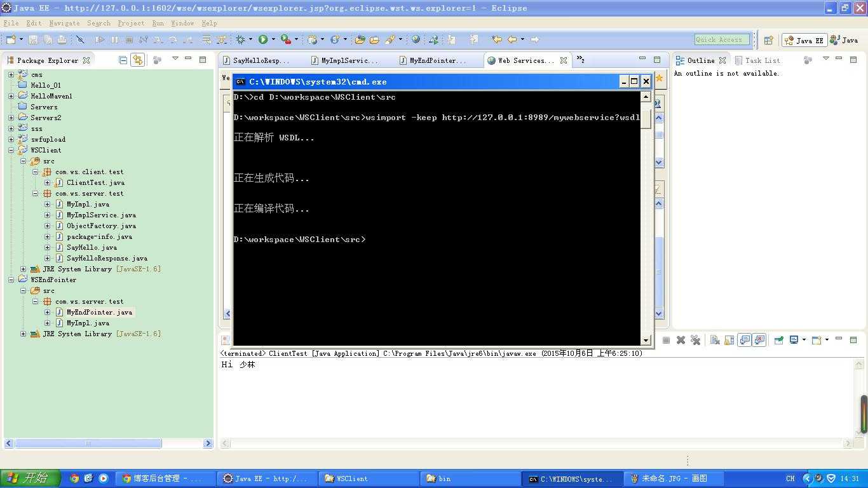Open the WSClient folder taskbar button

pyautogui.click(x=369, y=478)
